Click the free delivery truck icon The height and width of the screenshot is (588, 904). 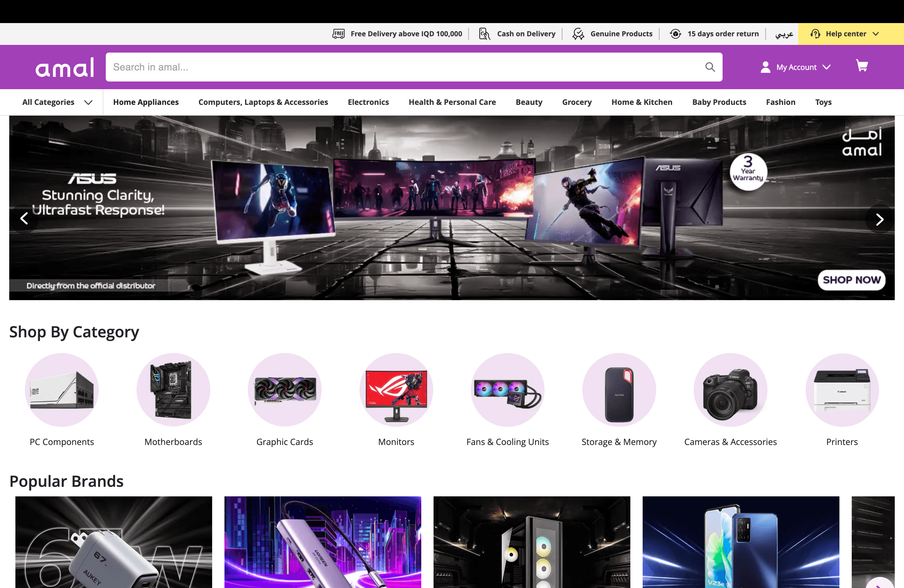(x=339, y=34)
